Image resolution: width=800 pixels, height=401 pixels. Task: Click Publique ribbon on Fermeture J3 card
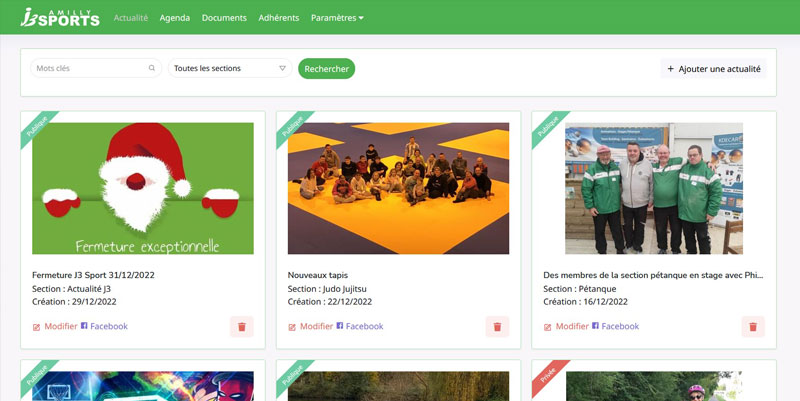coord(37,127)
